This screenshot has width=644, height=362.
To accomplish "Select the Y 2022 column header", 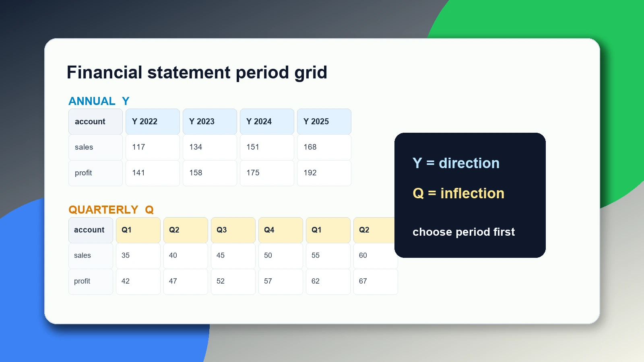I will 153,121.
